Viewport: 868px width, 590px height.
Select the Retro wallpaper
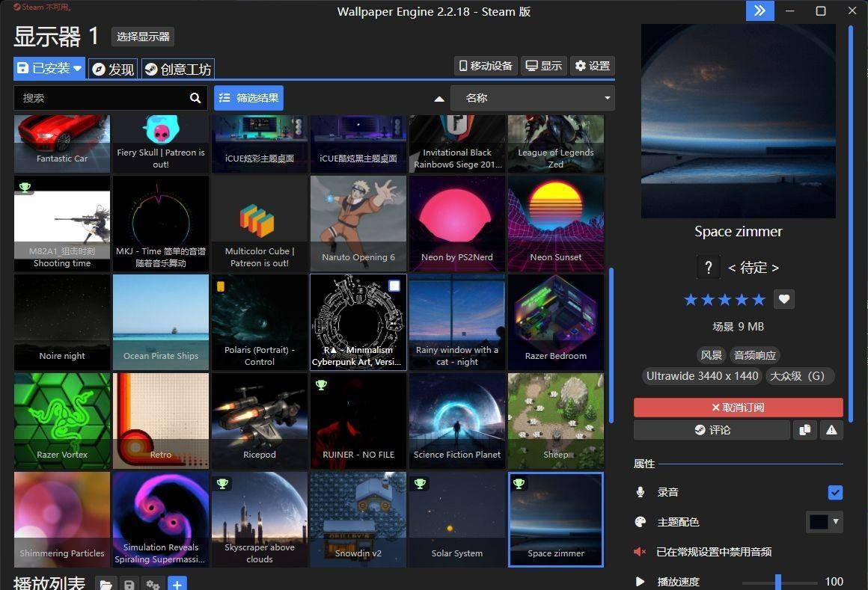tap(161, 421)
